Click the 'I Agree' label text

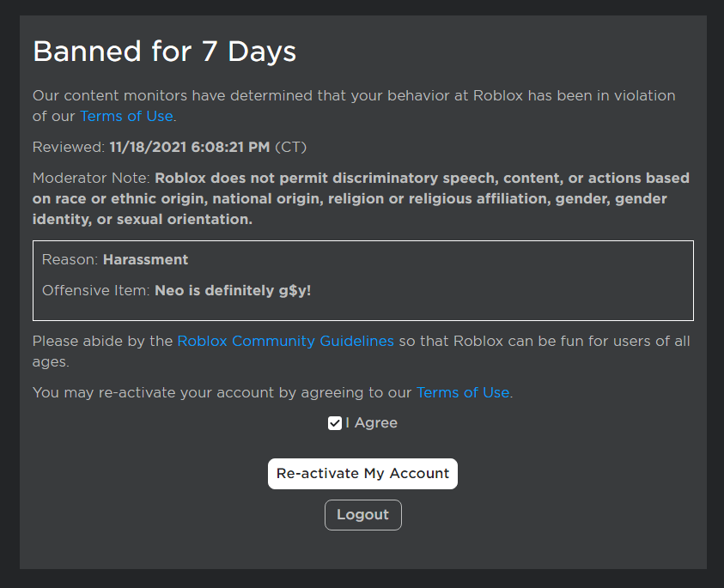372,423
